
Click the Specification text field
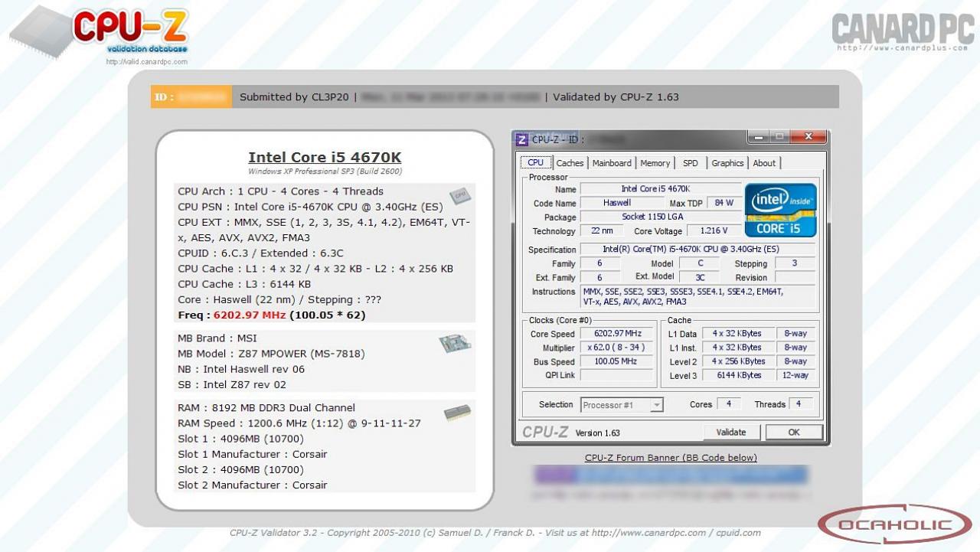[697, 250]
